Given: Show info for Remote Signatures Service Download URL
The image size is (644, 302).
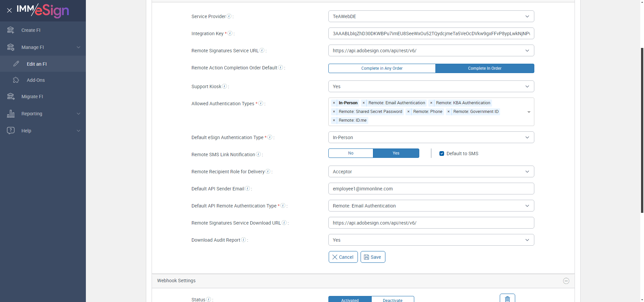Looking at the screenshot, I should tap(284, 223).
